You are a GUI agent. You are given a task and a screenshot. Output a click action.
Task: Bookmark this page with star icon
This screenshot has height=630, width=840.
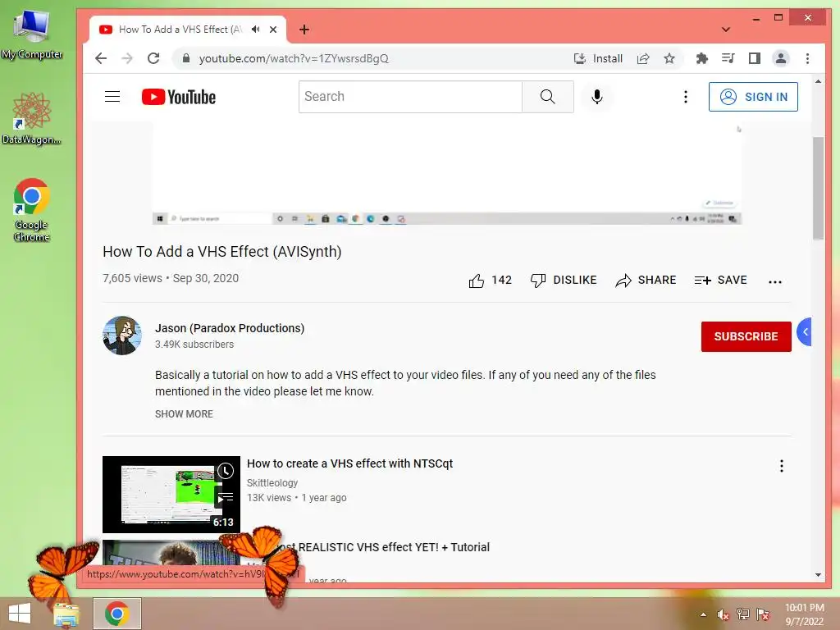(669, 58)
